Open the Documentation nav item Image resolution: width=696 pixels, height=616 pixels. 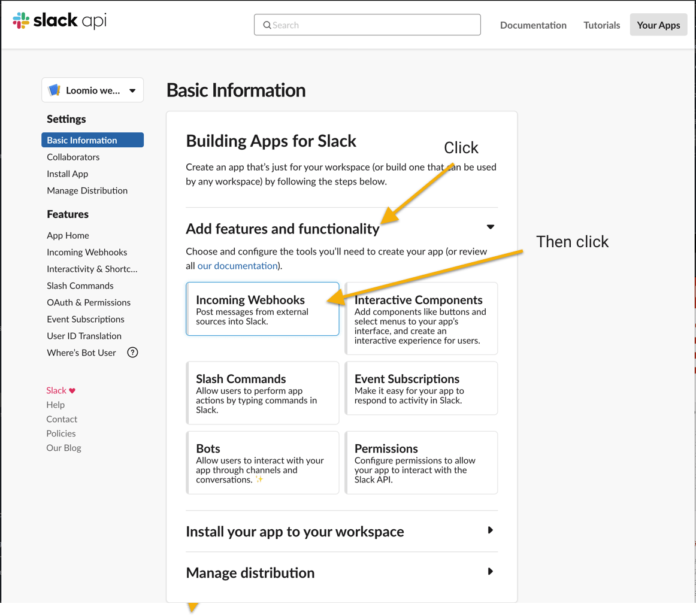(533, 25)
